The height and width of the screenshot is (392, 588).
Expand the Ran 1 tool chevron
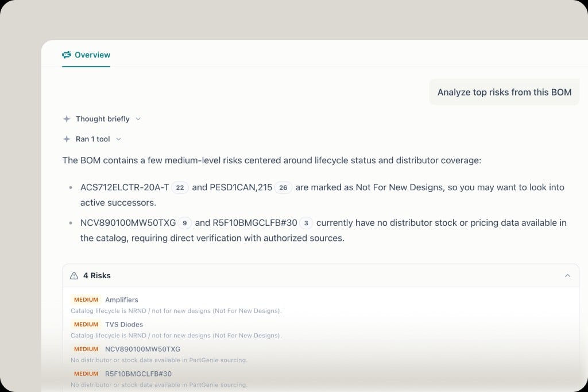click(x=118, y=139)
